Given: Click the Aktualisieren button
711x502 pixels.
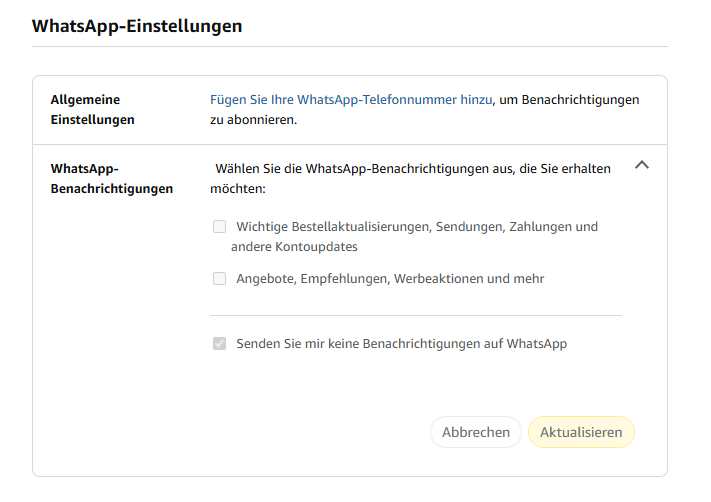Looking at the screenshot, I should (581, 432).
